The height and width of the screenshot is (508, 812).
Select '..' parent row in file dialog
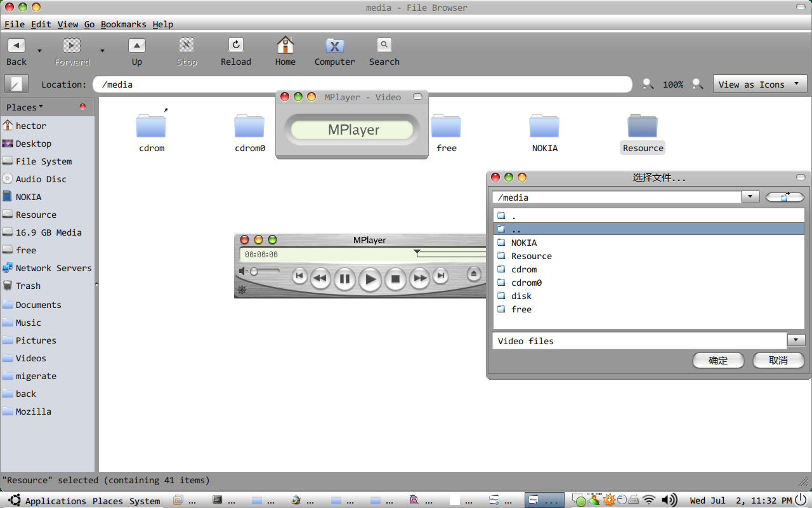[648, 229]
